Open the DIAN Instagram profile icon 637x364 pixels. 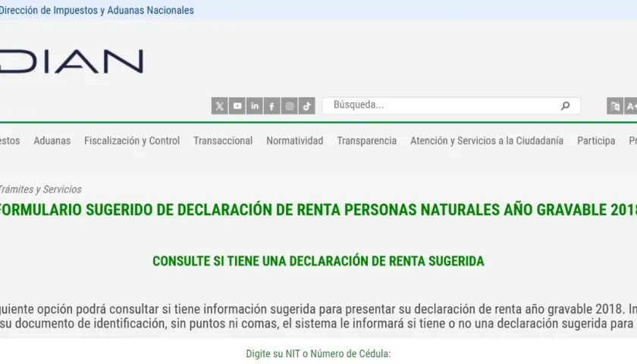click(x=289, y=106)
